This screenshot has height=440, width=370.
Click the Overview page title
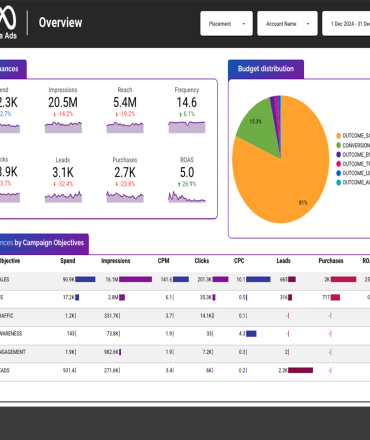(60, 23)
